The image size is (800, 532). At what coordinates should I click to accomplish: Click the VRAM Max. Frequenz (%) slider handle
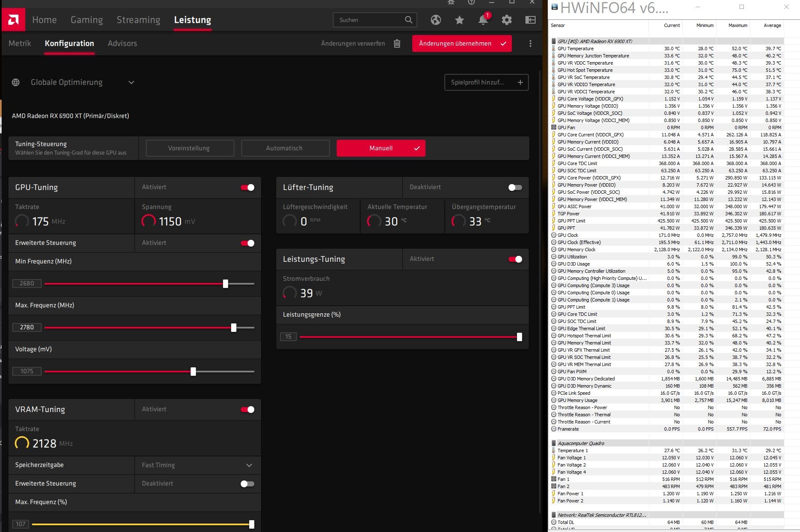pyautogui.click(x=252, y=524)
